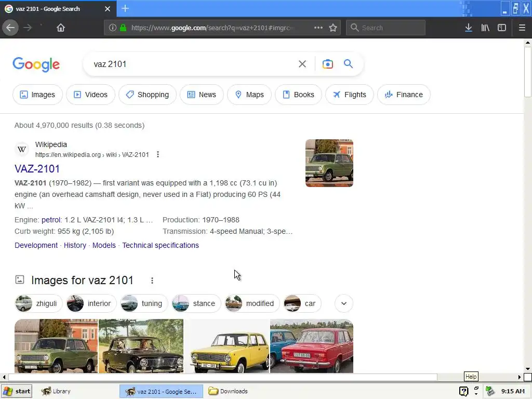The image size is (532, 399).
Task: Click the Help button at bottom right
Action: tap(471, 376)
